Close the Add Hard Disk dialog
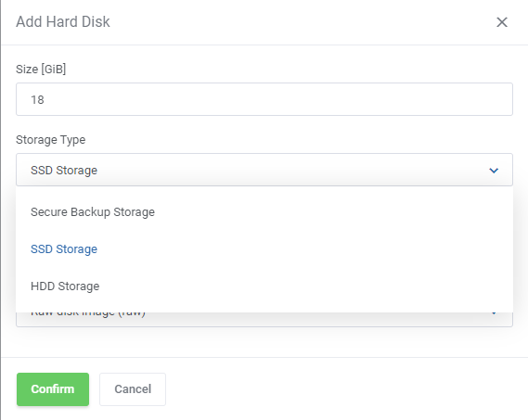 502,22
